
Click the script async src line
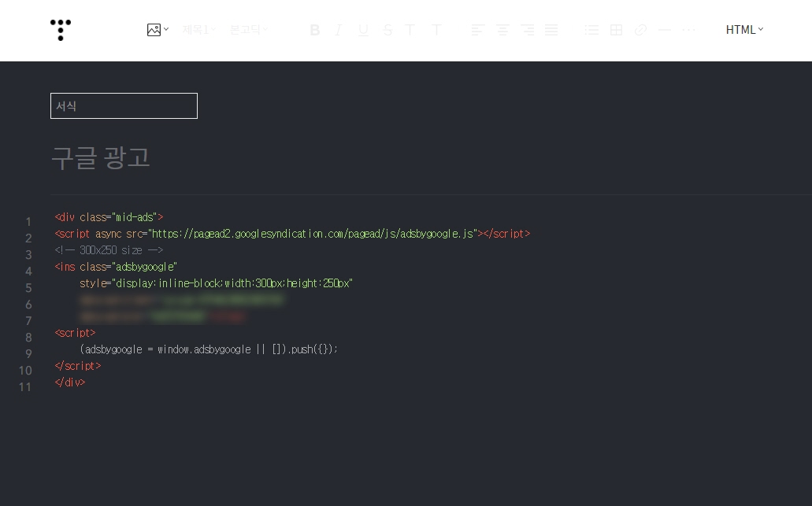coord(292,234)
